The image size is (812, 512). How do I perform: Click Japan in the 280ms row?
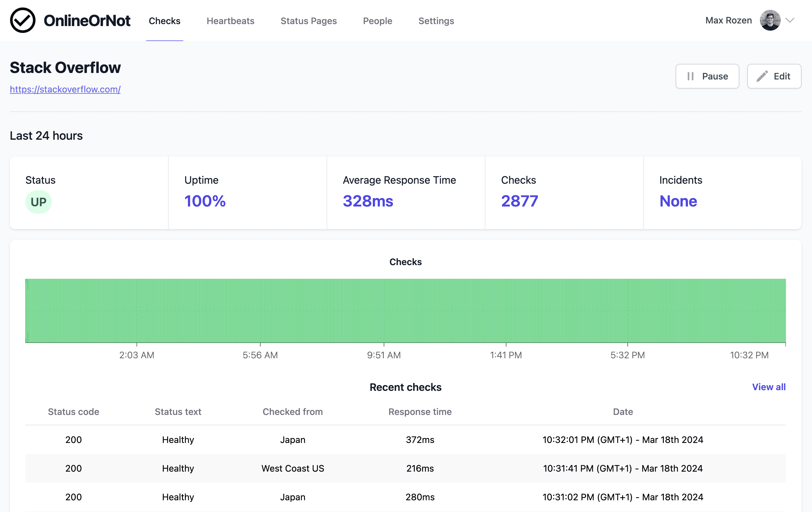(x=293, y=497)
